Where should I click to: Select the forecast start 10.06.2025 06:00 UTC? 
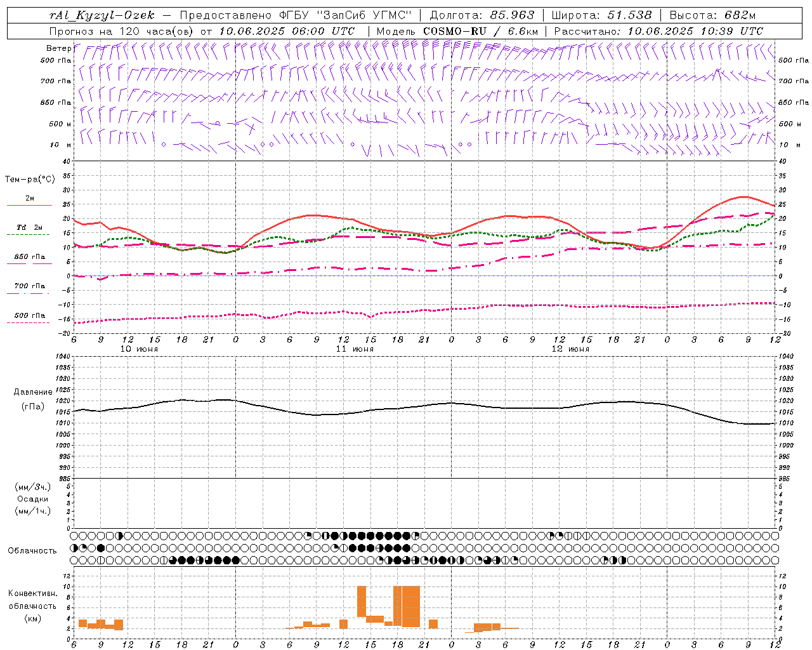[x=287, y=31]
